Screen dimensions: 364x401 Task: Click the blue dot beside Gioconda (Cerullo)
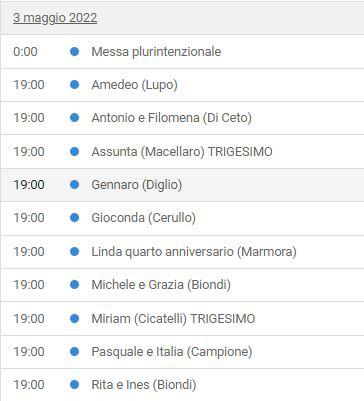[75, 218]
